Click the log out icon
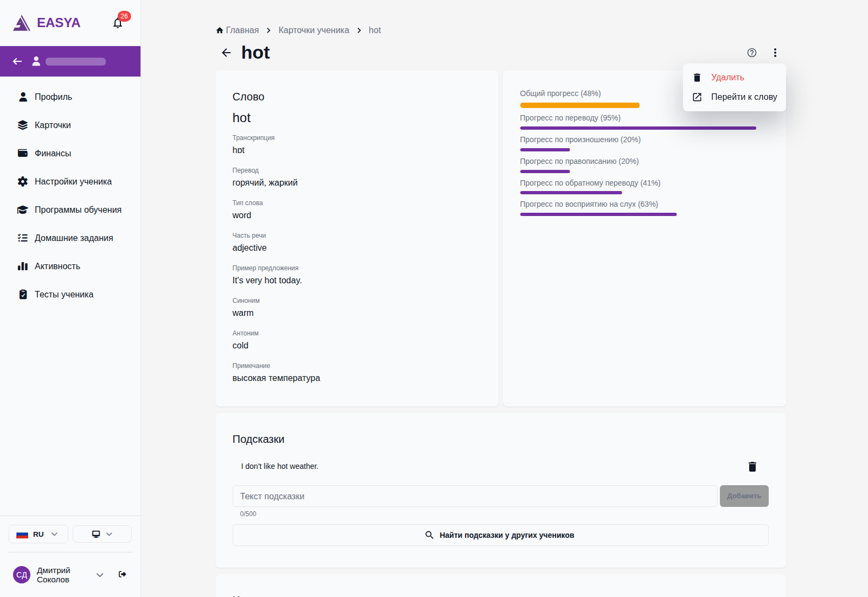The height and width of the screenshot is (597, 868). pos(123,574)
